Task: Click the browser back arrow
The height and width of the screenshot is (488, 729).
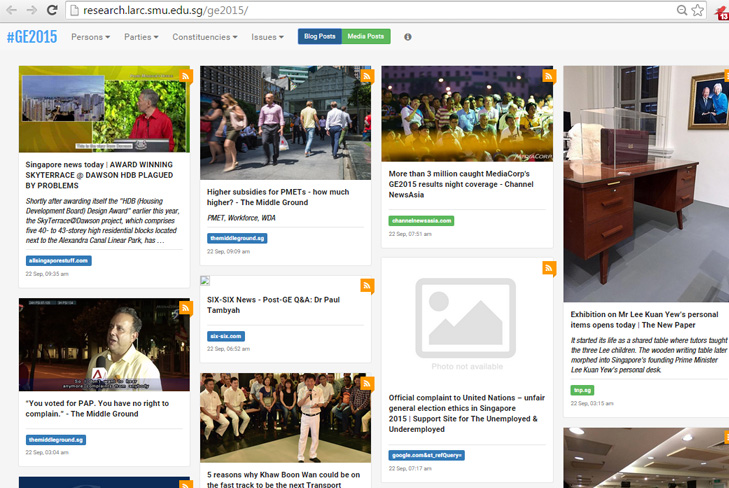Action: click(11, 10)
